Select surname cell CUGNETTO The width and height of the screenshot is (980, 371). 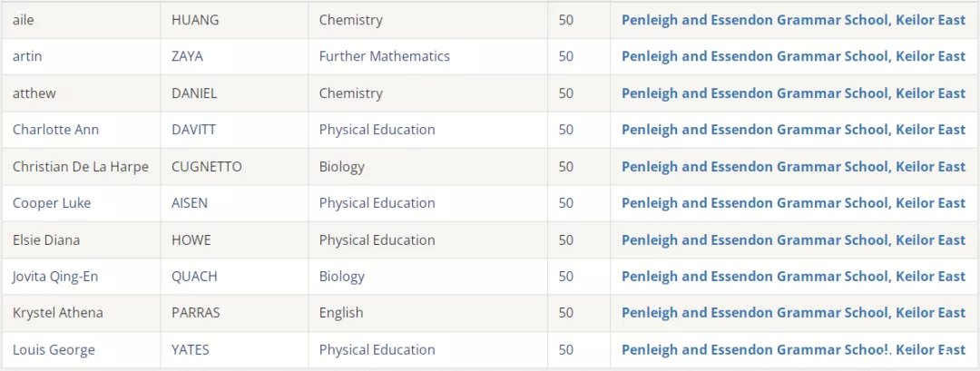click(234, 167)
